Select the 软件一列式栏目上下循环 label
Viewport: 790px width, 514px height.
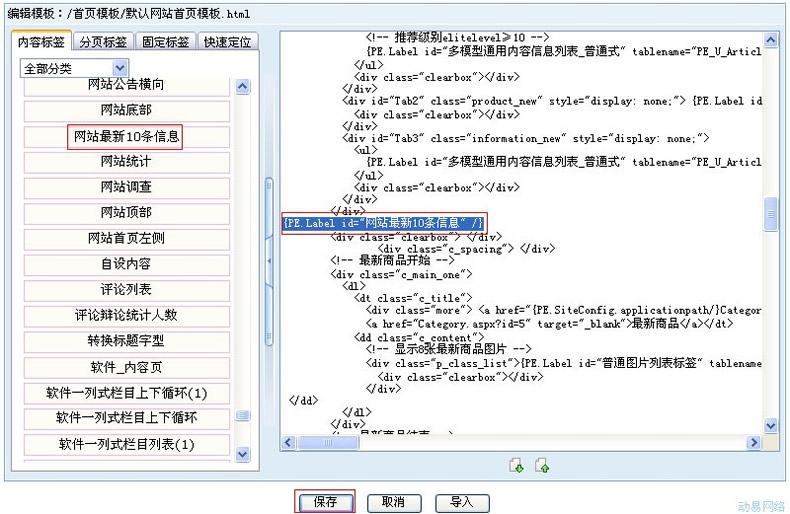click(x=126, y=418)
